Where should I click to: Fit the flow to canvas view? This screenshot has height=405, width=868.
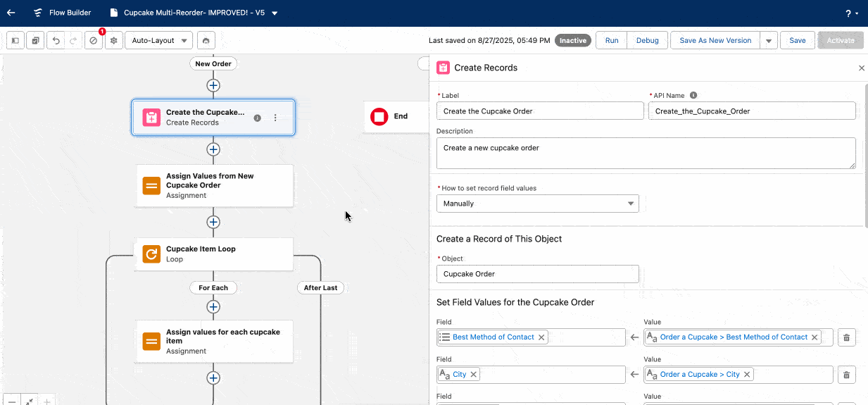pos(30,400)
